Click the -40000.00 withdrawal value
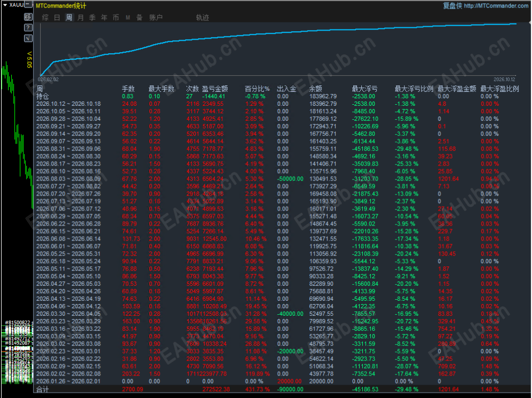This screenshot has height=398, width=532. click(290, 314)
